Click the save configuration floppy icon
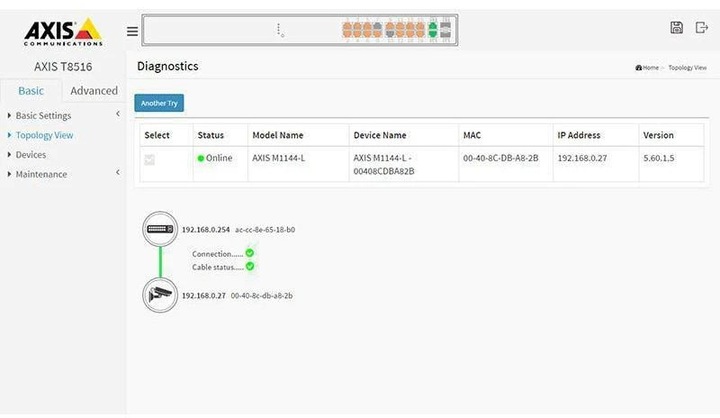 click(x=676, y=28)
